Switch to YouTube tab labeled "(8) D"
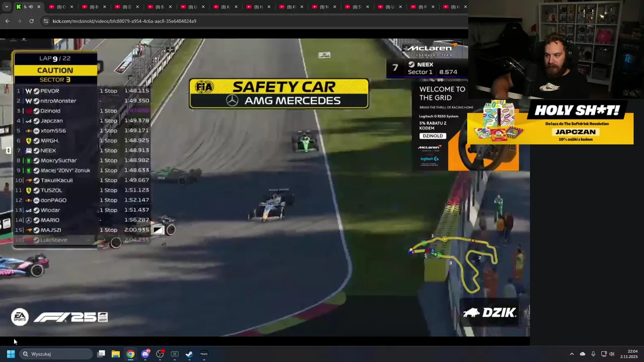 (126, 7)
